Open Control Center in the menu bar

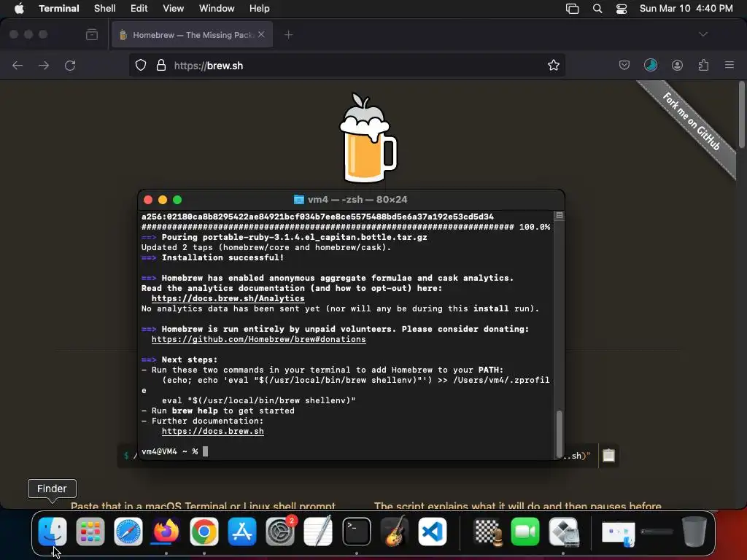[x=622, y=9]
